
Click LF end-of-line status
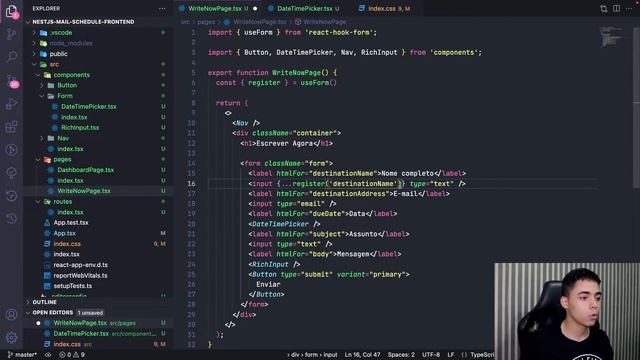click(451, 355)
